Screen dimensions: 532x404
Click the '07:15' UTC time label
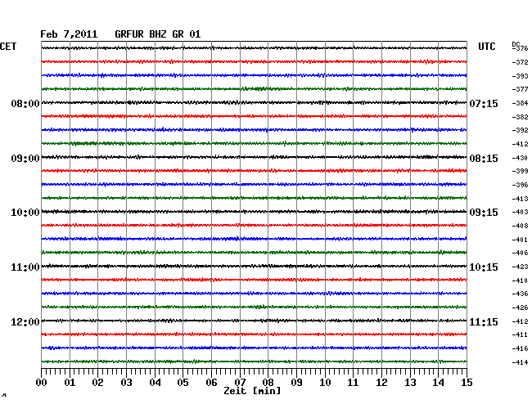pyautogui.click(x=484, y=103)
